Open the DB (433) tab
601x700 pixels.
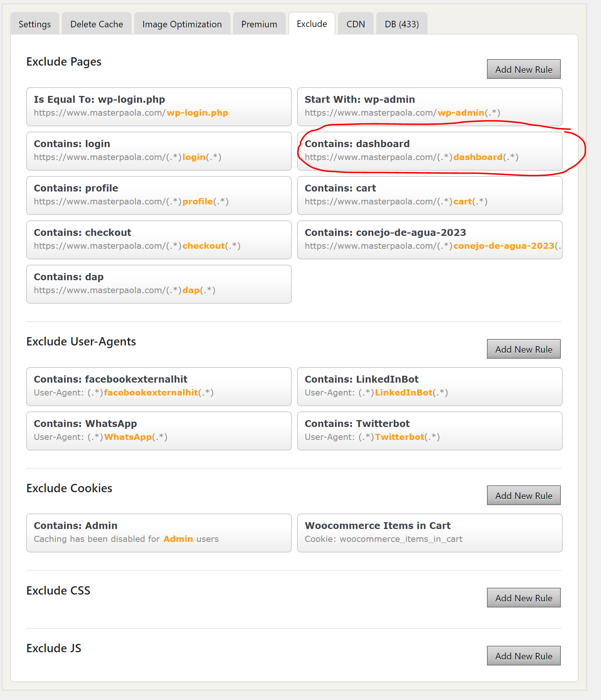[x=402, y=24]
